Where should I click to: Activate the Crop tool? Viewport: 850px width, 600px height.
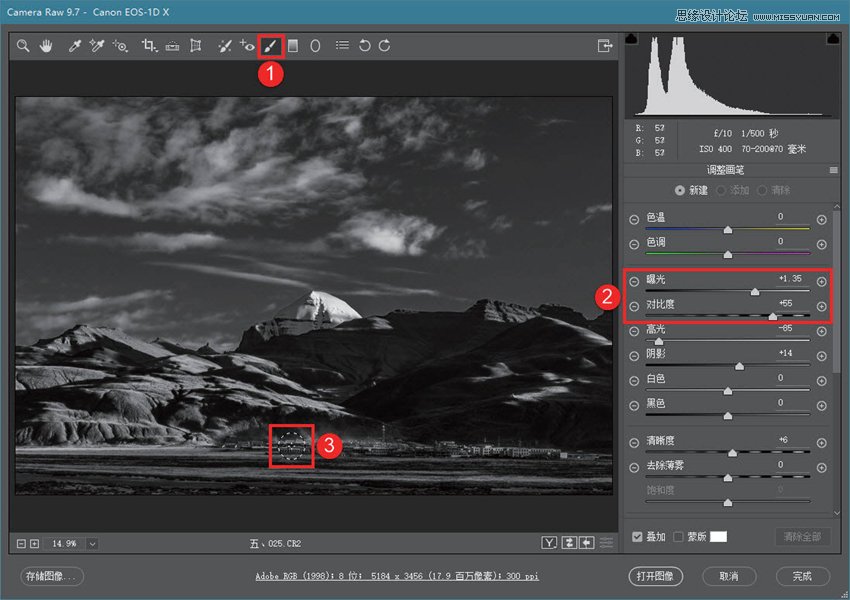(149, 46)
